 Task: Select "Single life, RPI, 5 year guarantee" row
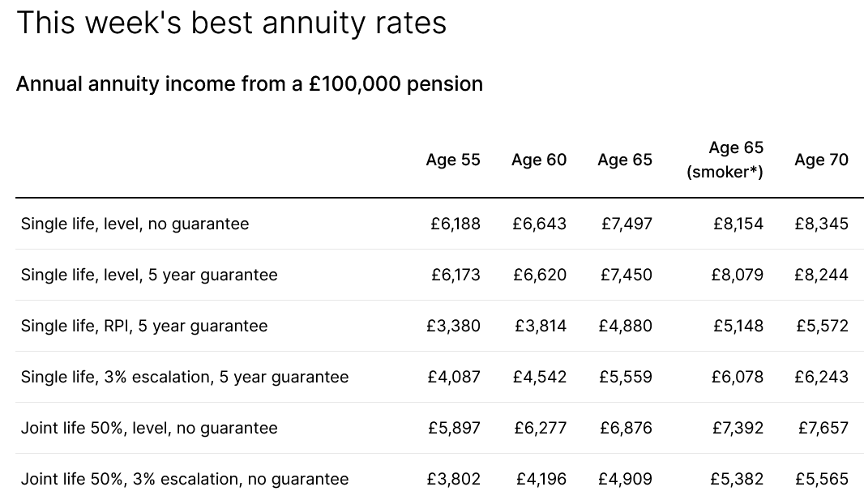[144, 326]
